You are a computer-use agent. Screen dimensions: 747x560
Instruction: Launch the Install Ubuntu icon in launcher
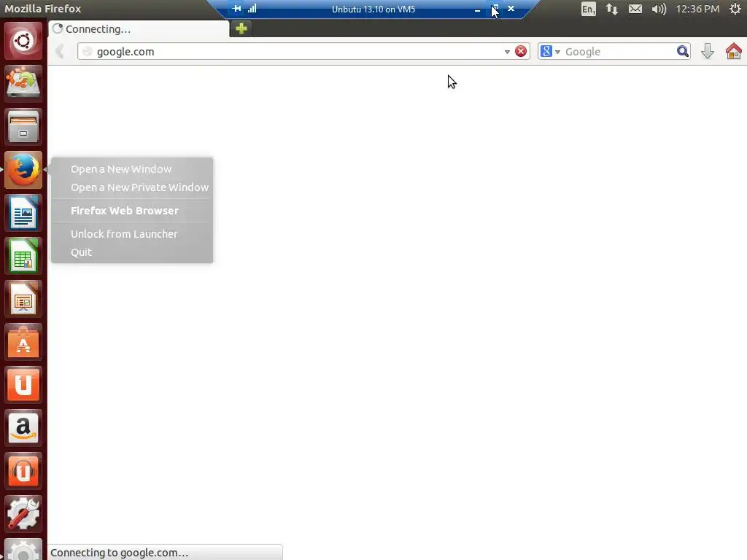23,84
